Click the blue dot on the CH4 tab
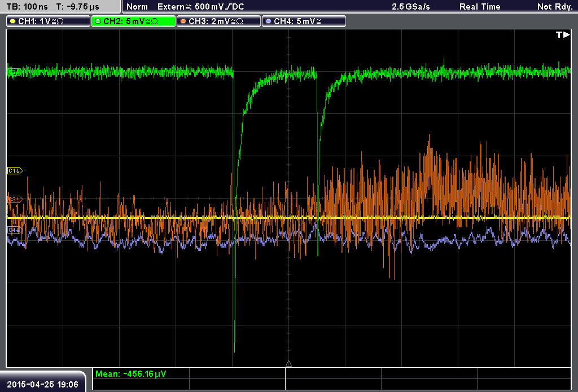Viewport: 578px width, 392px height. pyautogui.click(x=268, y=21)
